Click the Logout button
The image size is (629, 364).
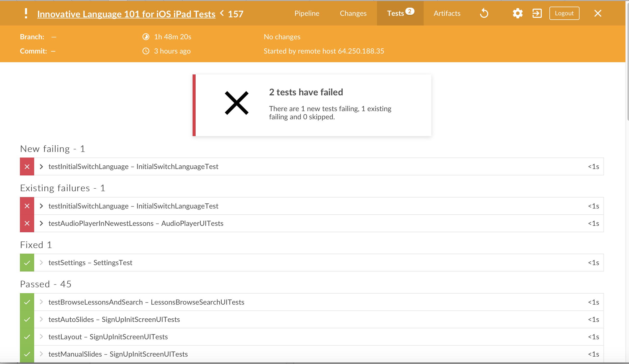pos(564,13)
